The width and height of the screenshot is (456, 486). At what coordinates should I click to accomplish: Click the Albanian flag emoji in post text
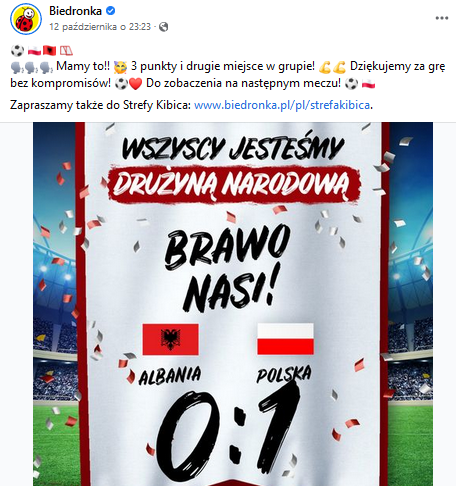50,51
